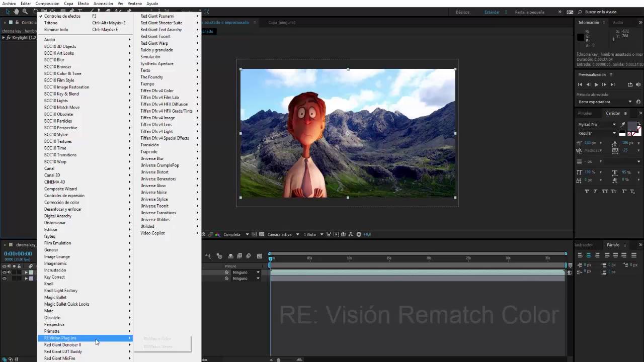Switch to the Audio panel tab

click(x=618, y=23)
